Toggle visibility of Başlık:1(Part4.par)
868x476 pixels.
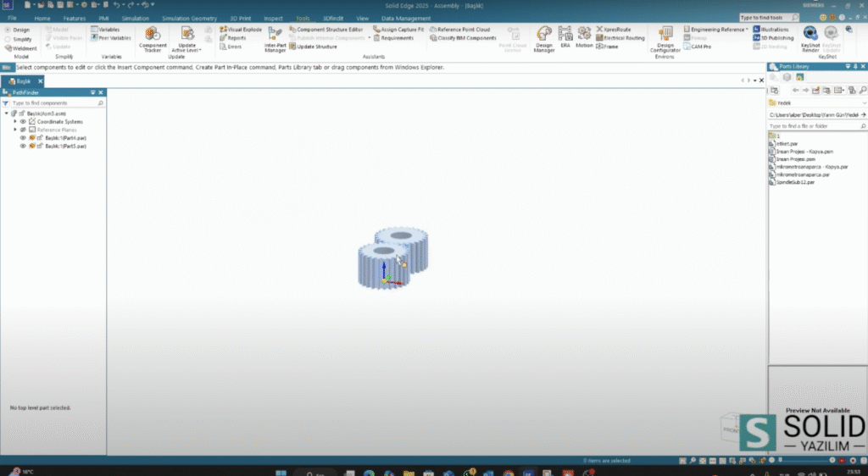click(x=23, y=138)
